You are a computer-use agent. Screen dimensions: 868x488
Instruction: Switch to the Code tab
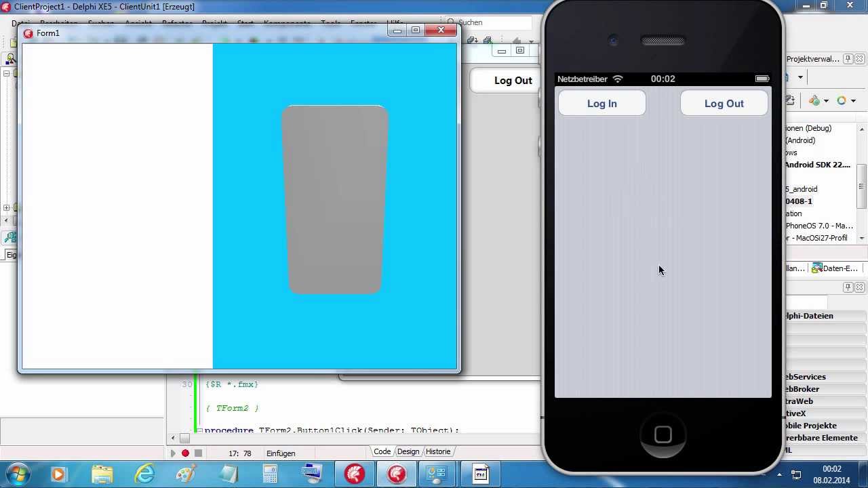(382, 451)
